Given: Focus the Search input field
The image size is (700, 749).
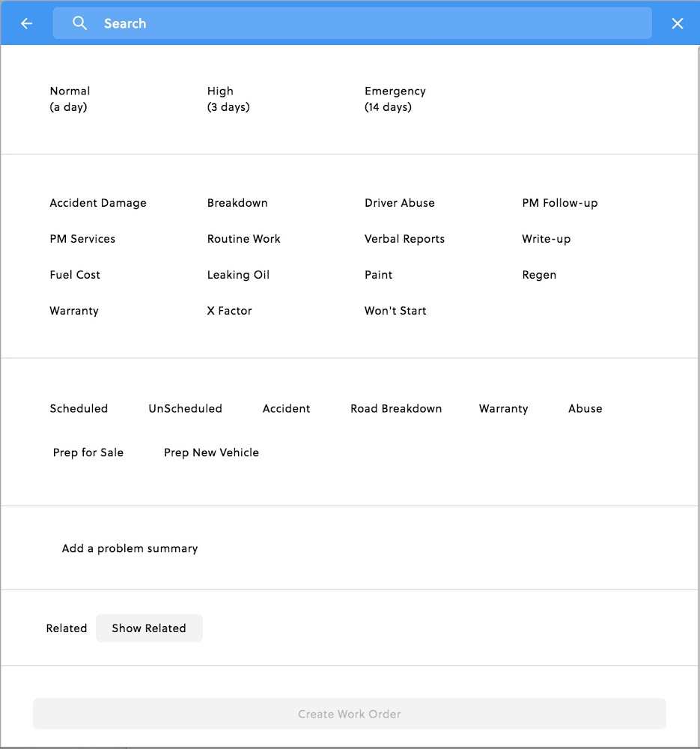Looking at the screenshot, I should [x=352, y=23].
